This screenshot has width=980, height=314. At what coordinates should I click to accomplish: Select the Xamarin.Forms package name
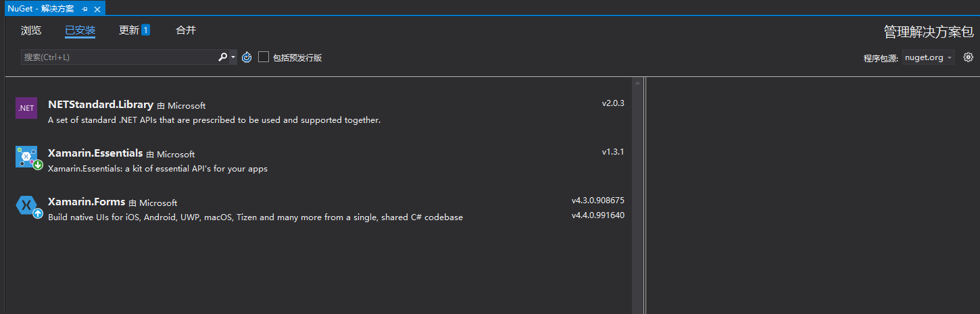click(87, 202)
